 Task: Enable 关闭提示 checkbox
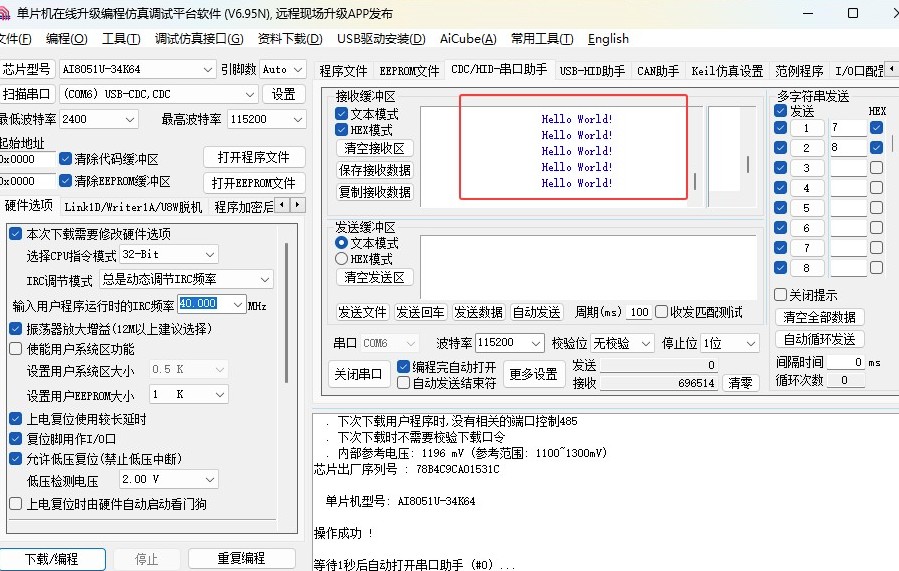pos(780,295)
